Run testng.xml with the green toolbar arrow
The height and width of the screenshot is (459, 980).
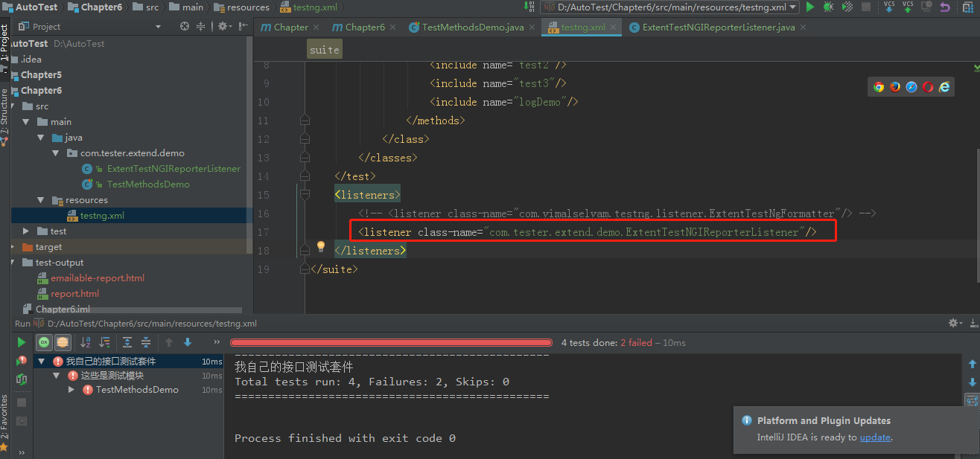click(x=810, y=7)
